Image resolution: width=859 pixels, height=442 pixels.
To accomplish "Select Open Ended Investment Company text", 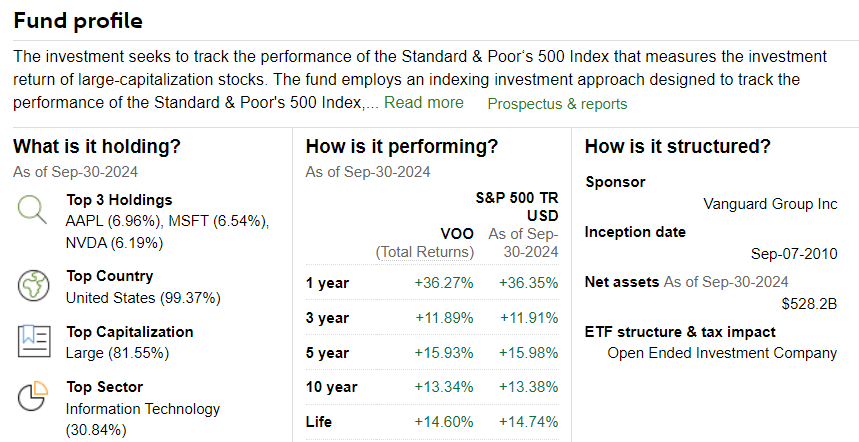I will click(722, 353).
